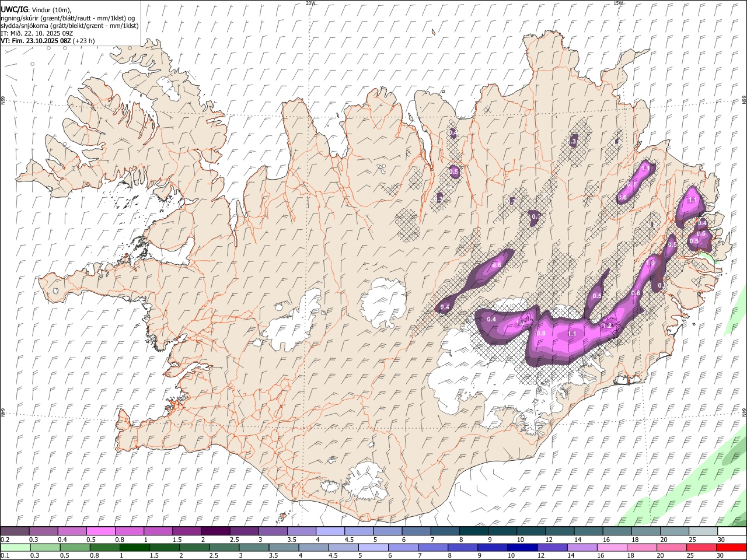
Task: Click the bright pink 0.5 snow legend swatch
Action: (100, 531)
